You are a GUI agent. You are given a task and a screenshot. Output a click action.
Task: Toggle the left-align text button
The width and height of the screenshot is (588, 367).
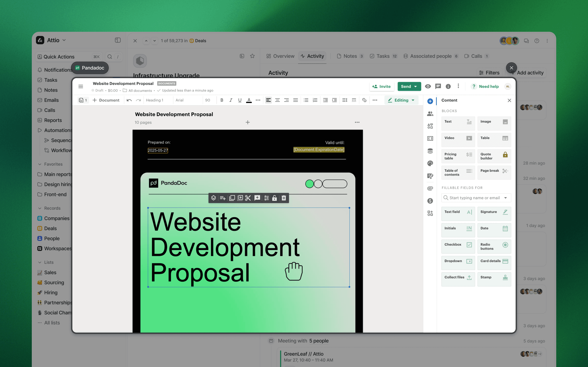click(268, 100)
